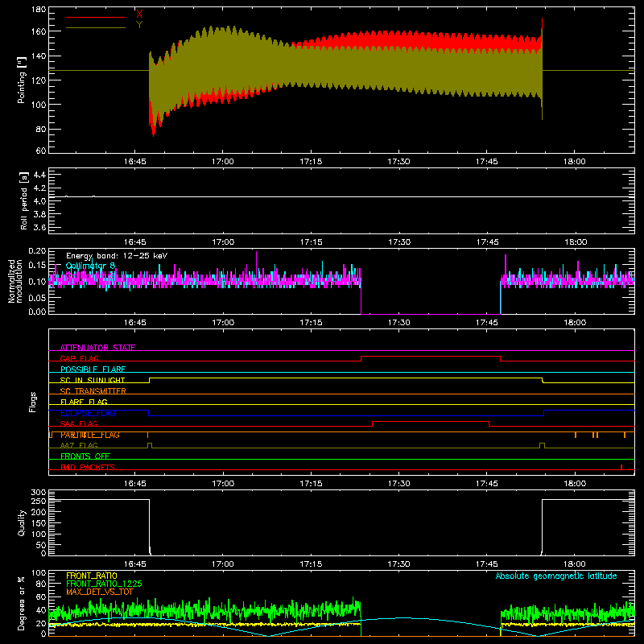Click 17:15 tick label under Pointing plot
The height and width of the screenshot is (644, 644).
311,162
